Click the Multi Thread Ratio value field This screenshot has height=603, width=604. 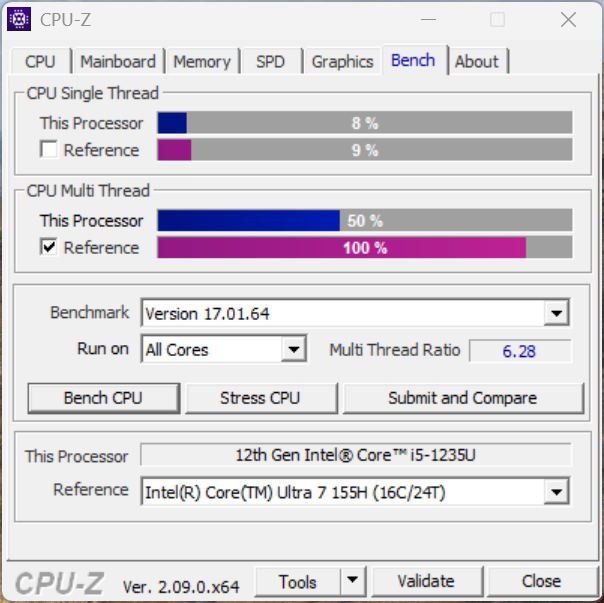pyautogui.click(x=520, y=351)
